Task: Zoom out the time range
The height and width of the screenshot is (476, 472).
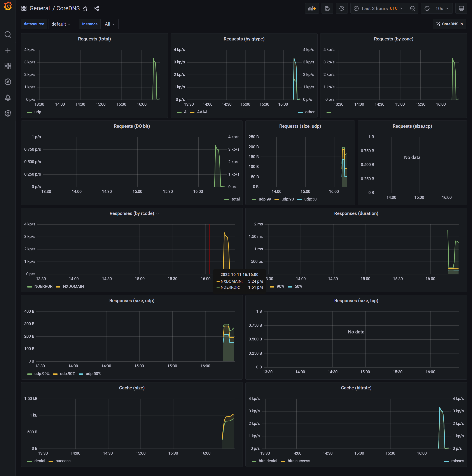Action: point(412,8)
